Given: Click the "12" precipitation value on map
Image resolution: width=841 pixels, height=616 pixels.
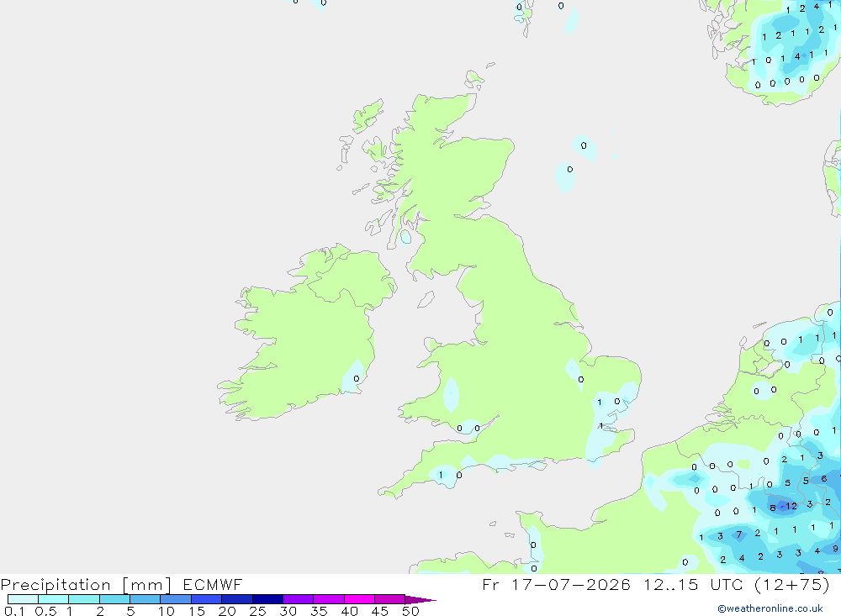Looking at the screenshot, I should 791,506.
